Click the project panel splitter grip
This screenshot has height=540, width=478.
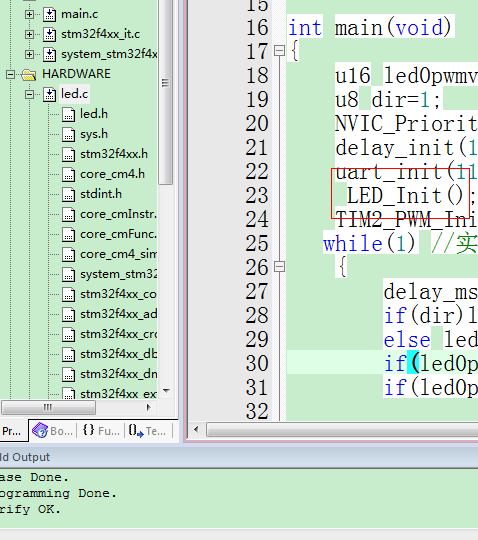(165, 83)
